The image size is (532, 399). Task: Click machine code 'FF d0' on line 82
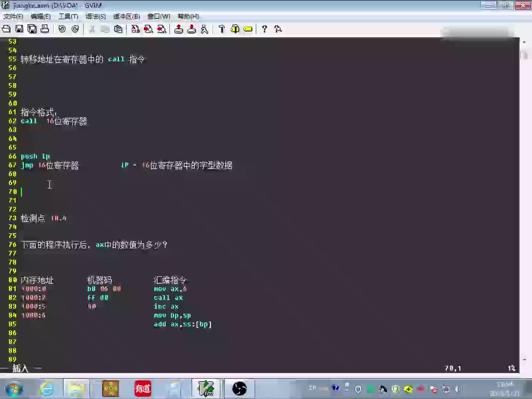click(98, 298)
